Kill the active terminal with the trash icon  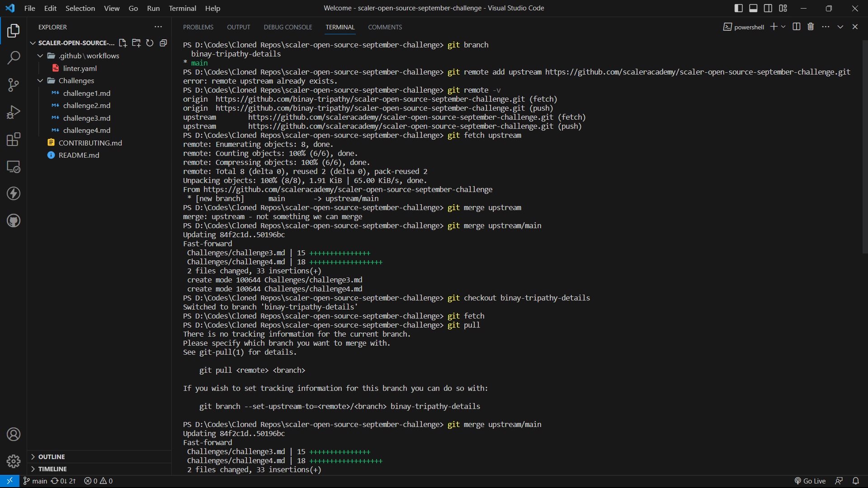[811, 27]
